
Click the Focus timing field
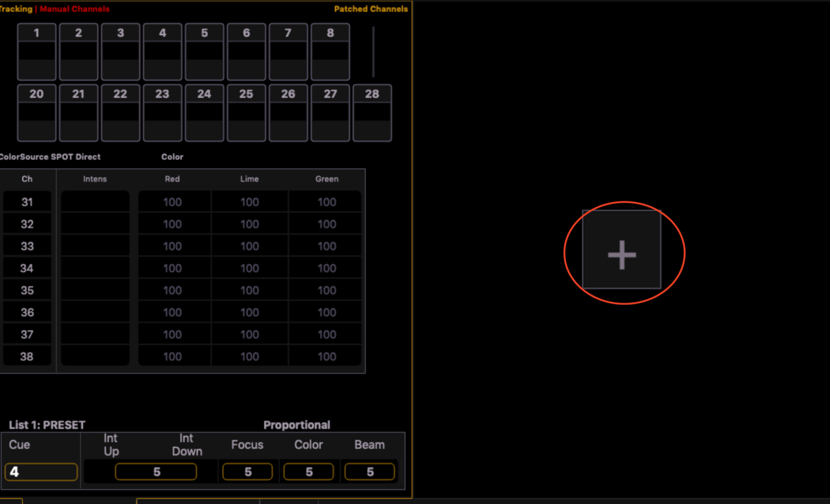pyautogui.click(x=247, y=471)
